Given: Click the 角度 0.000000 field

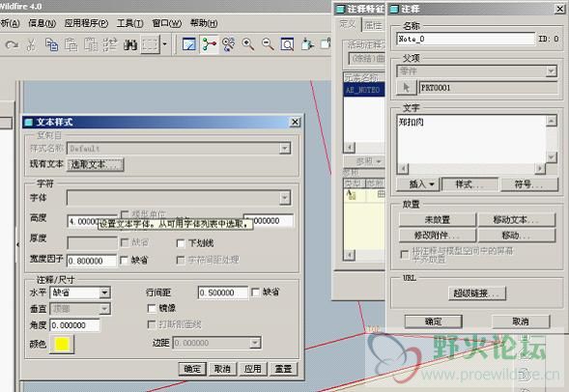Looking at the screenshot, I should click(x=74, y=325).
